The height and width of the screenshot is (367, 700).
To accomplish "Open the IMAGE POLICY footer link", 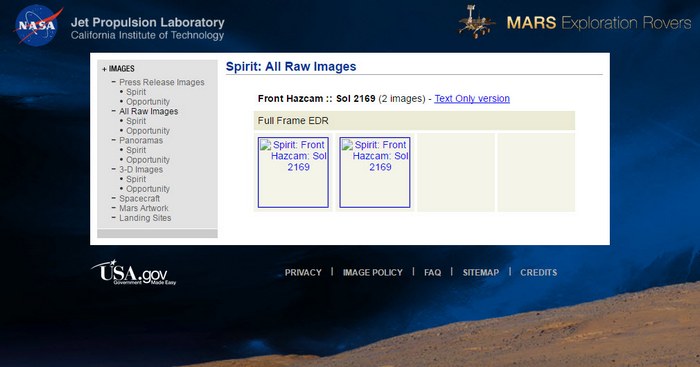I will (373, 272).
